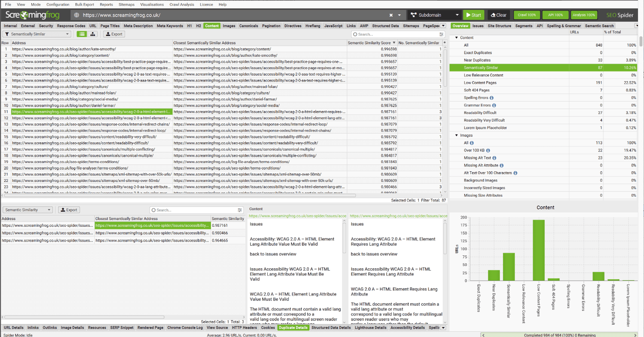Collapse the Content tree section

tap(456, 38)
